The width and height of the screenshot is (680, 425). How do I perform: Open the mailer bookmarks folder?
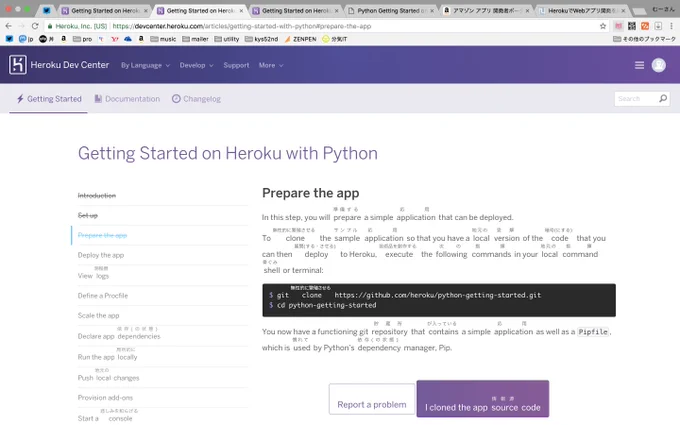click(195, 39)
